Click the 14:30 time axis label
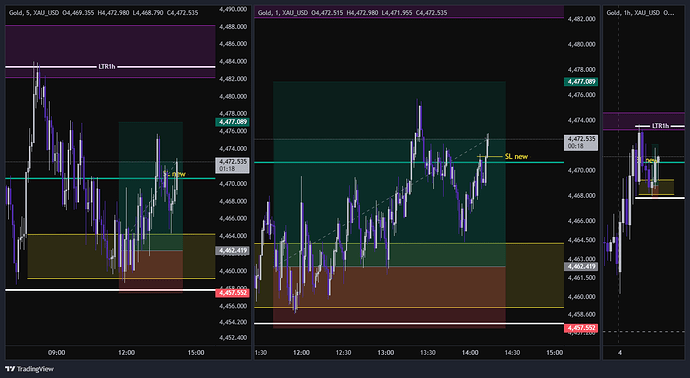The height and width of the screenshot is (378, 690). coord(512,352)
